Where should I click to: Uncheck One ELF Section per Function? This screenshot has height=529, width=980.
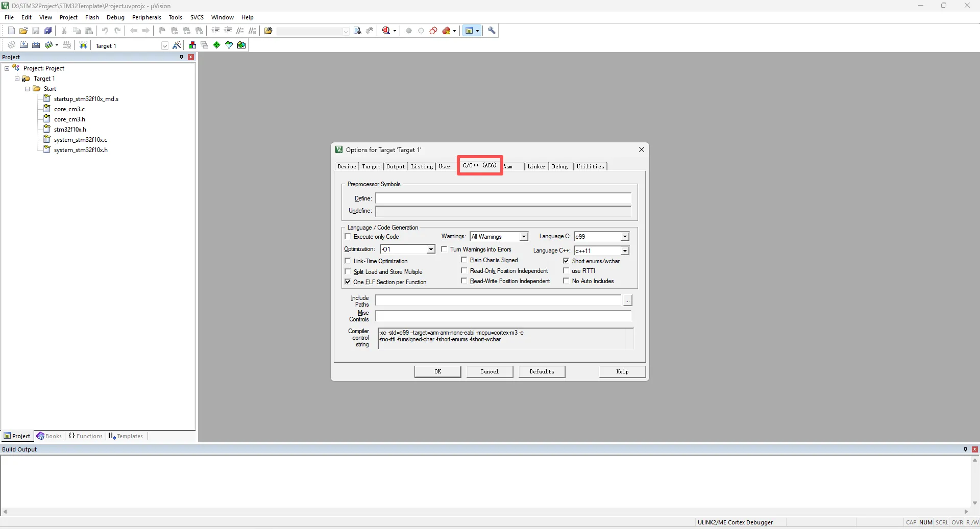coord(348,282)
